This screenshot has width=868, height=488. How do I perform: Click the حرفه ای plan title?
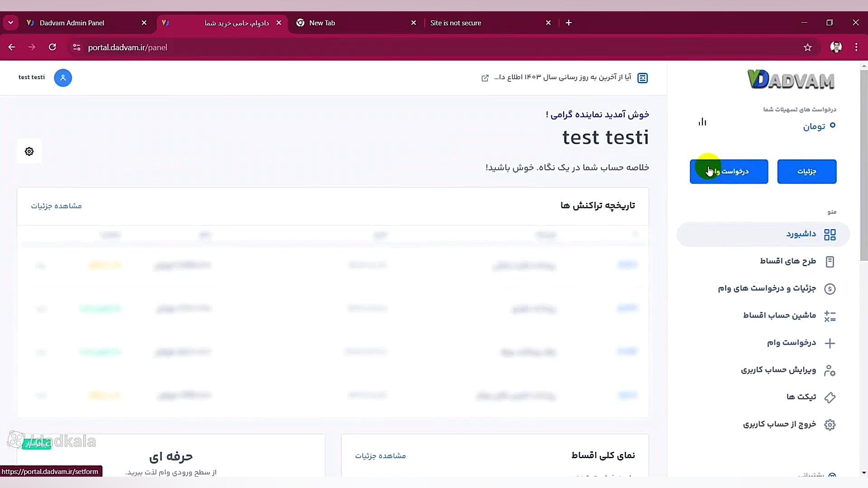pyautogui.click(x=171, y=457)
